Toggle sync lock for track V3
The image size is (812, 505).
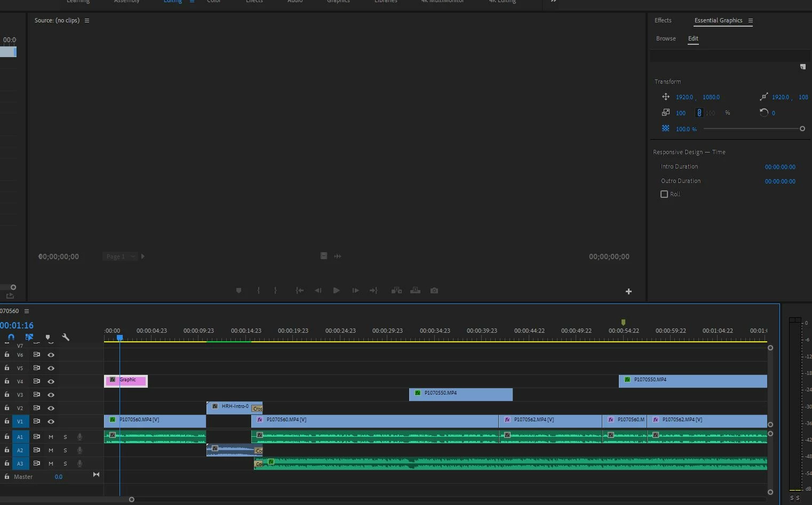[37, 395]
